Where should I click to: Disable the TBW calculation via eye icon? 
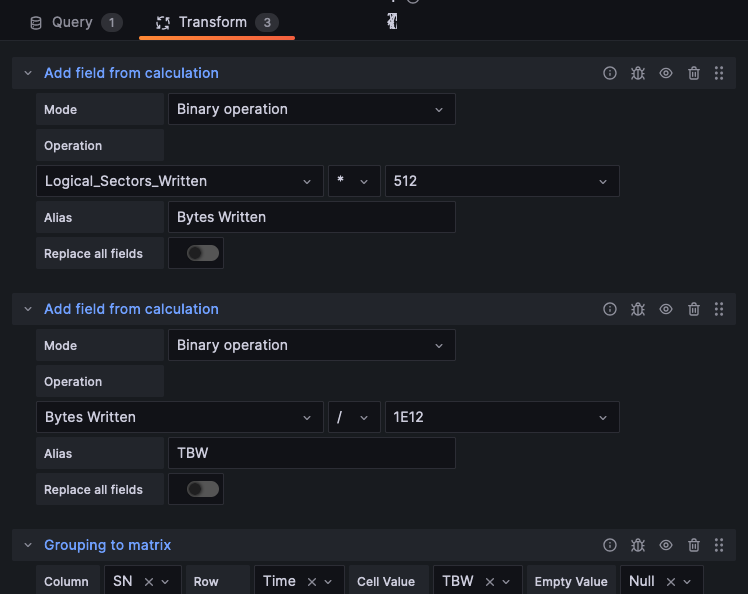666,309
